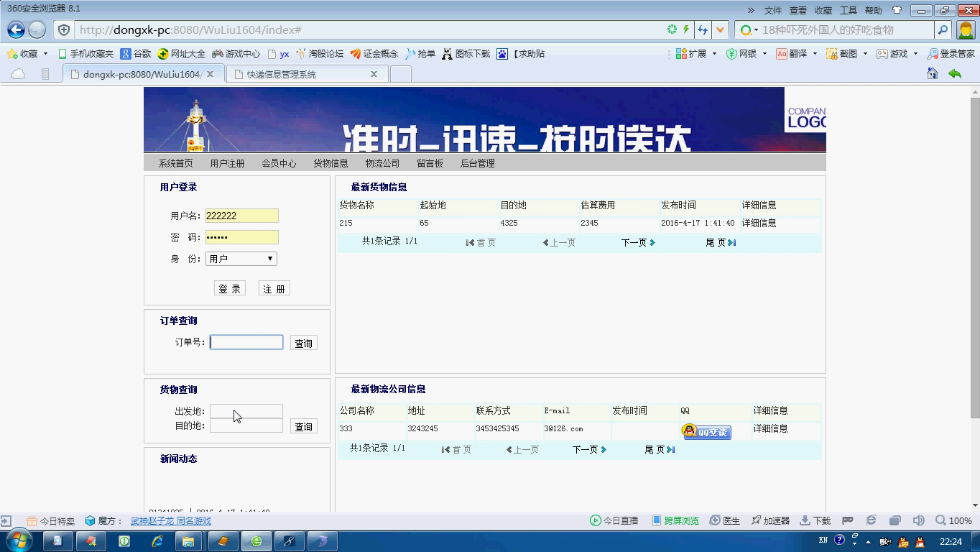Click the QQ交谈 chat button
The width and height of the screenshot is (980, 552).
point(707,431)
